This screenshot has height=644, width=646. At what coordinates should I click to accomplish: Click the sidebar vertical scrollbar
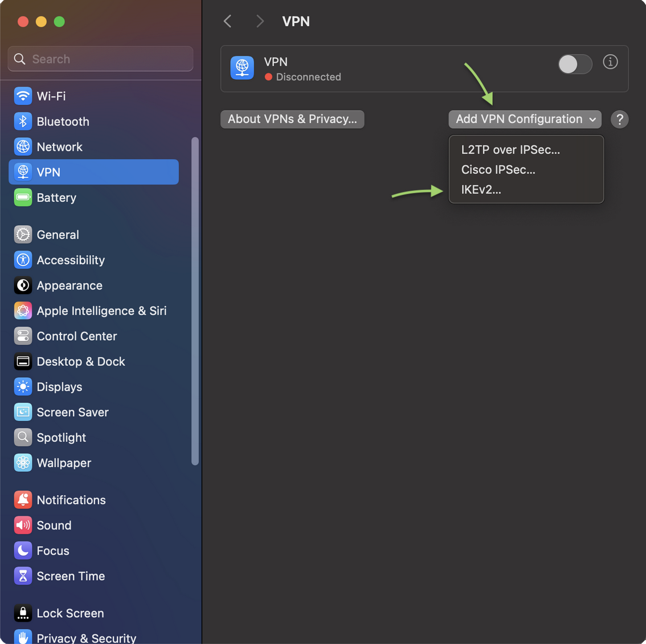[195, 301]
